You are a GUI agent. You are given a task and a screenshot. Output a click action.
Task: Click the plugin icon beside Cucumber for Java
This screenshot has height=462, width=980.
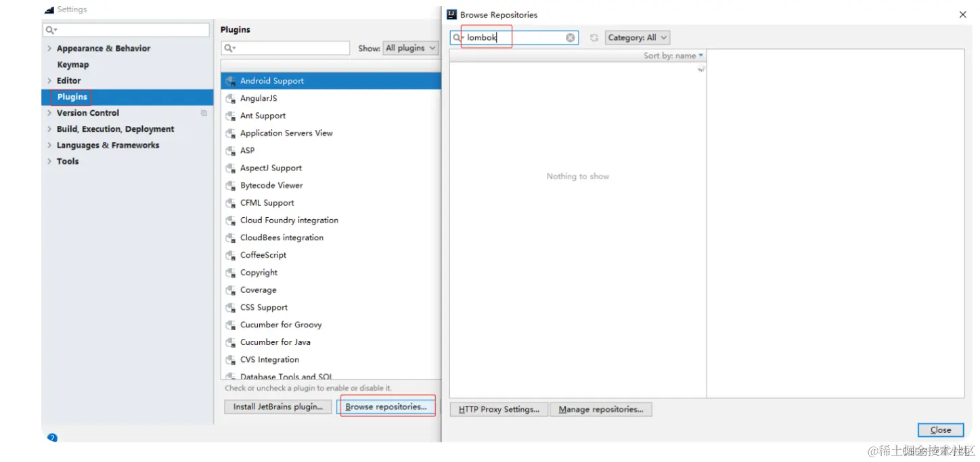point(231,342)
